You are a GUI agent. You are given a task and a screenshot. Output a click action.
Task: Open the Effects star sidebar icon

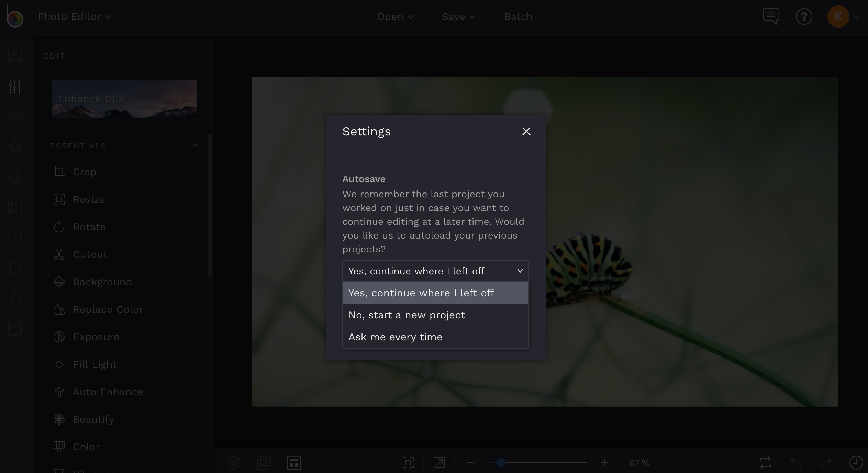point(15,147)
